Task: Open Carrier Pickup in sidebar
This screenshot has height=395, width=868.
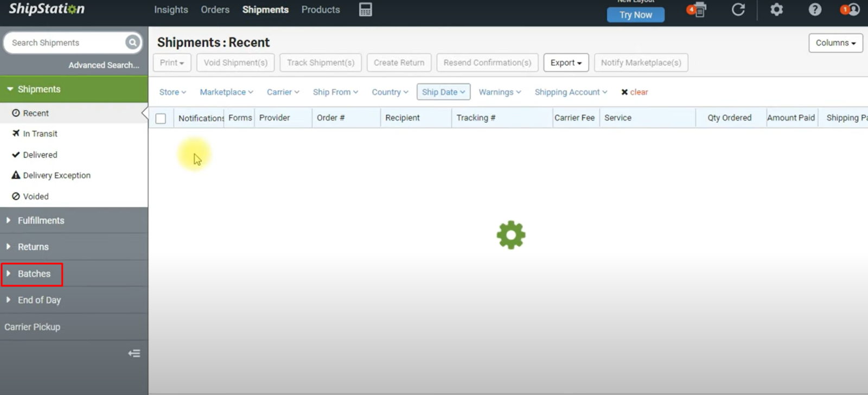Action: click(x=74, y=327)
